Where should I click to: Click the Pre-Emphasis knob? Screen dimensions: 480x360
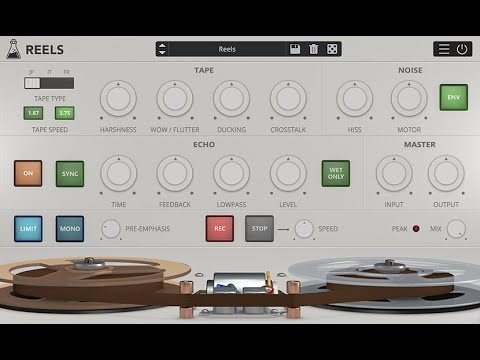[x=111, y=229]
